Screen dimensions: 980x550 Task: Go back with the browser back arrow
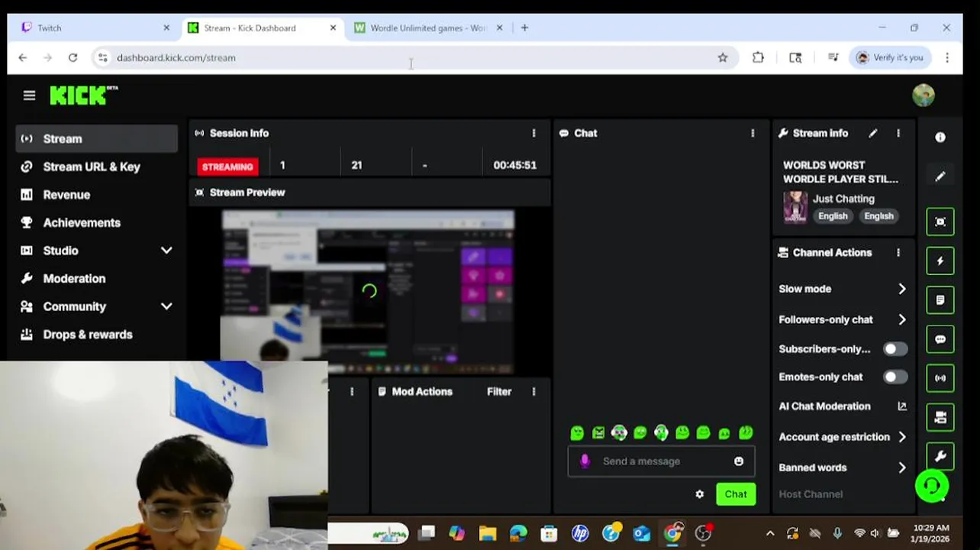pyautogui.click(x=23, y=57)
